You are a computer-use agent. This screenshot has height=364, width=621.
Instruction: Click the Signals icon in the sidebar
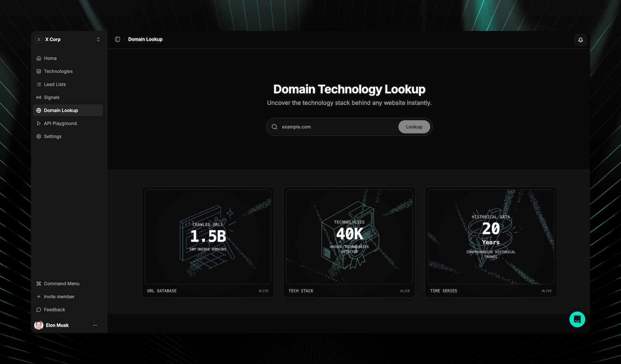click(x=38, y=97)
